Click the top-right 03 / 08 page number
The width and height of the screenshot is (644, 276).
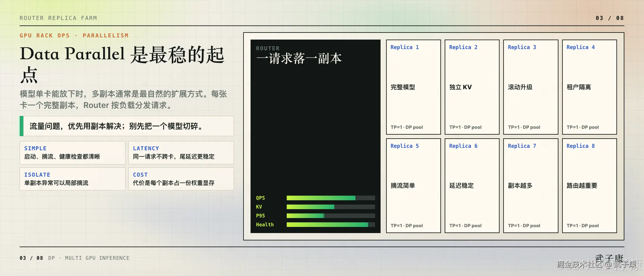coord(610,18)
